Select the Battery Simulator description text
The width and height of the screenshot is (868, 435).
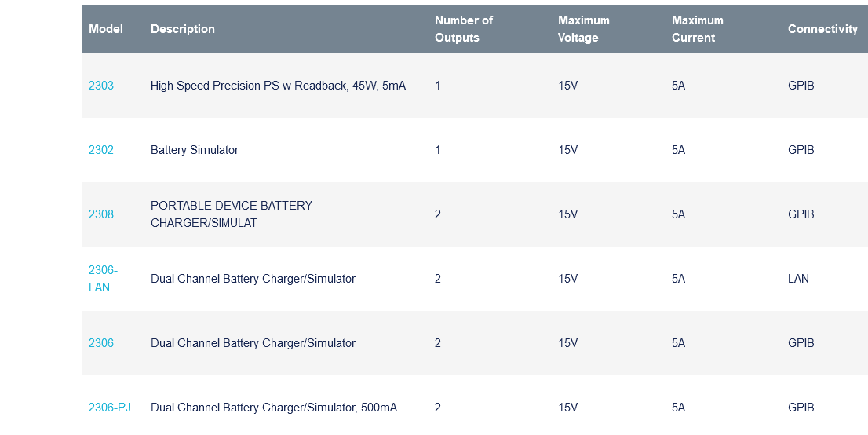tap(195, 150)
